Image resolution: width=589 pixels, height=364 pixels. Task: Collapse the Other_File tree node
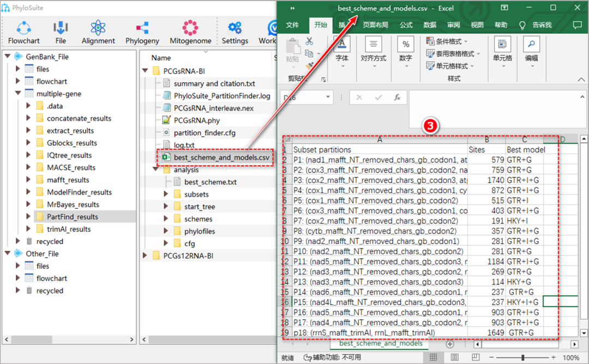[7, 253]
